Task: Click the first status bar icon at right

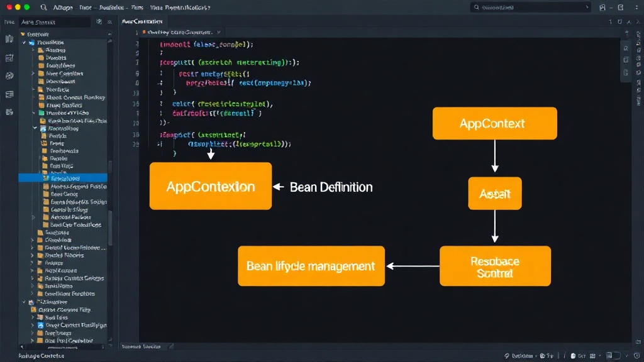Action: click(507, 356)
